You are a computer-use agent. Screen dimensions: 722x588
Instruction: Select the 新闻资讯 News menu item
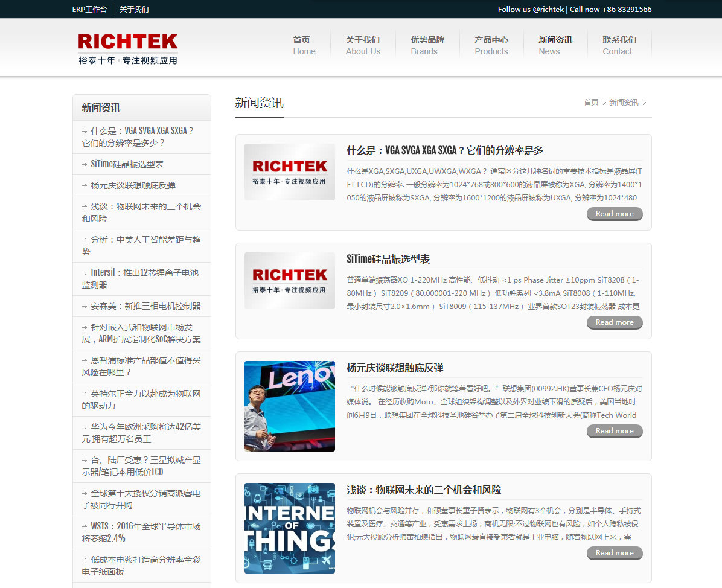tap(555, 46)
